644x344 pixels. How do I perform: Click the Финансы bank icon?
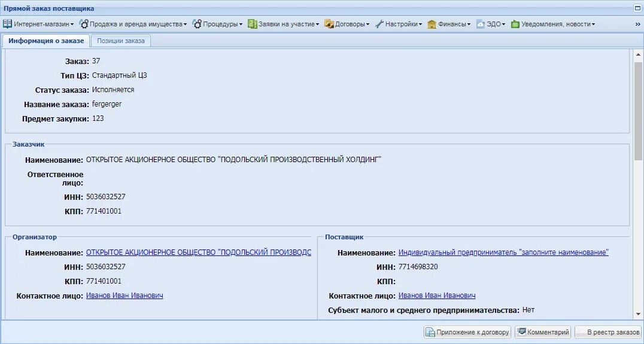[x=432, y=24]
